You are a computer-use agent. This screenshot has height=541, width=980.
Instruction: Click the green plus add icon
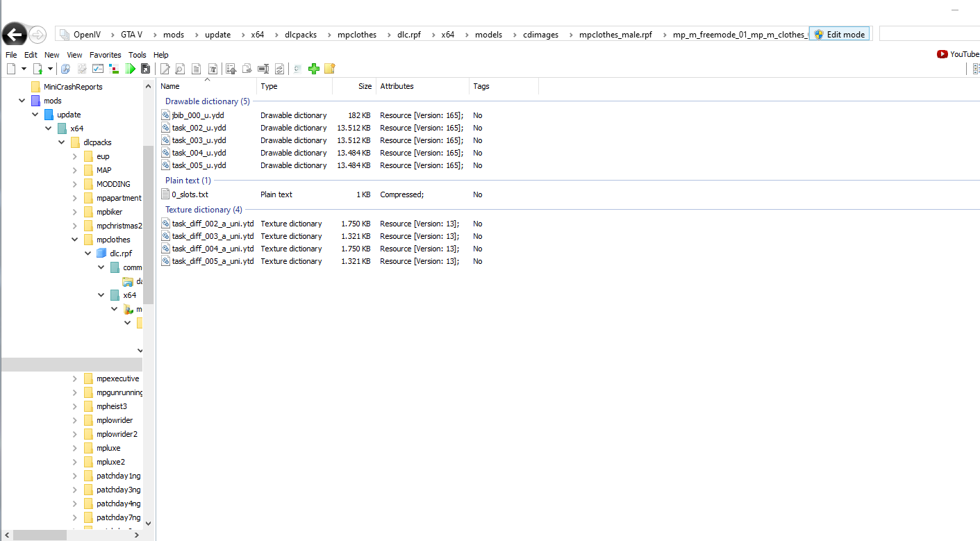coord(314,68)
